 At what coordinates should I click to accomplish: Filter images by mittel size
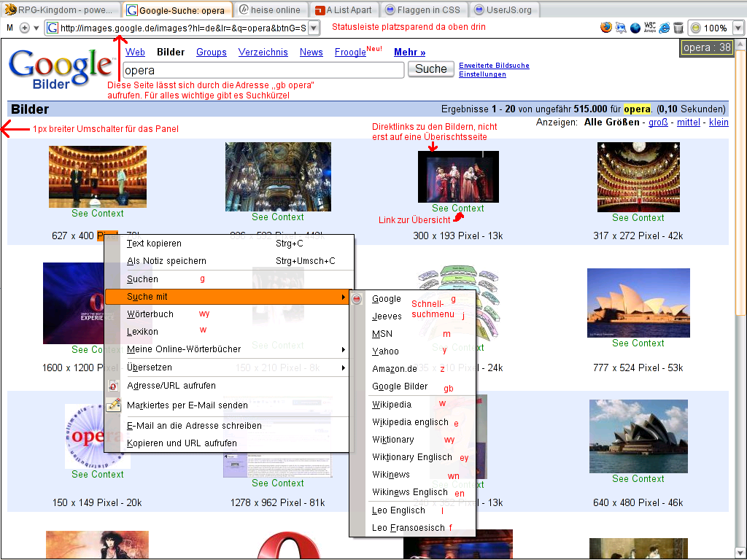click(x=689, y=122)
